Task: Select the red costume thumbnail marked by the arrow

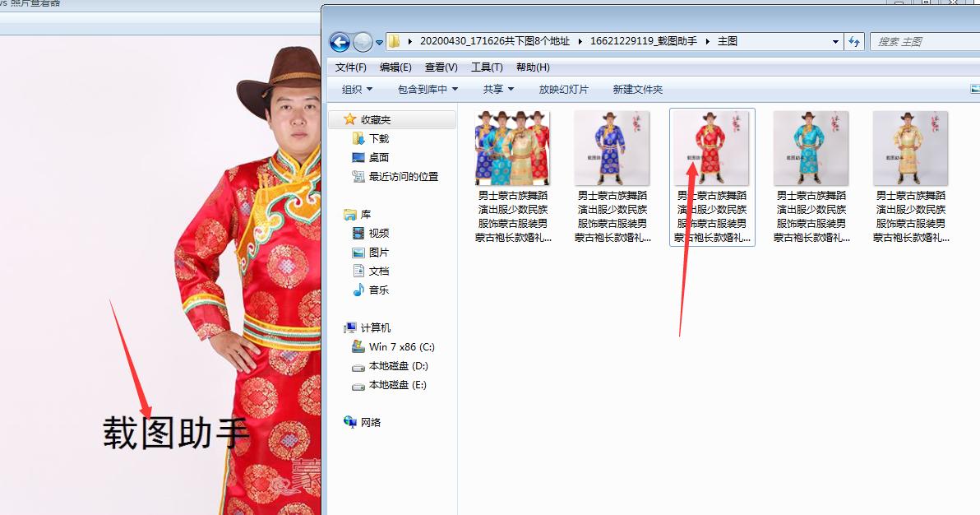Action: 711,148
